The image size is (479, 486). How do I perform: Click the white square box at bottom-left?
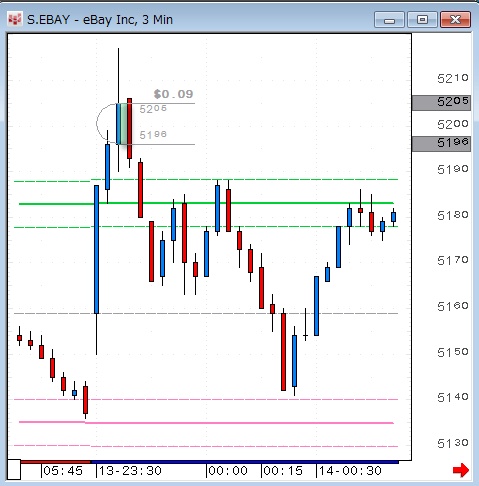(x=14, y=469)
